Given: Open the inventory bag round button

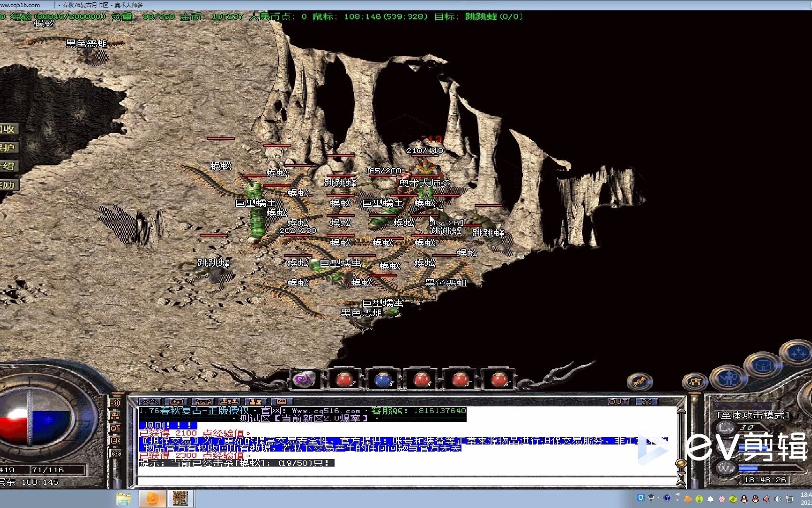Looking at the screenshot, I should pos(762,365).
